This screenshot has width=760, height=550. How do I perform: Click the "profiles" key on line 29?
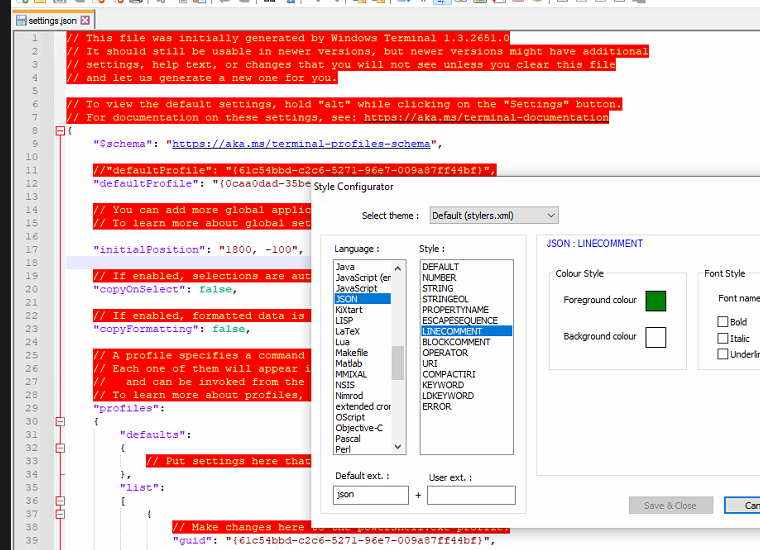(x=126, y=409)
